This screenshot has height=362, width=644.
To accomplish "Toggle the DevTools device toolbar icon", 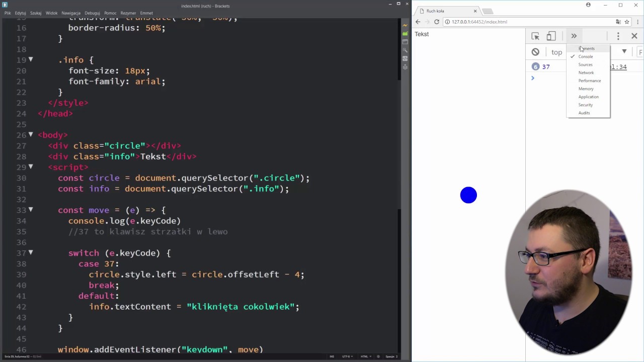I will pos(551,36).
